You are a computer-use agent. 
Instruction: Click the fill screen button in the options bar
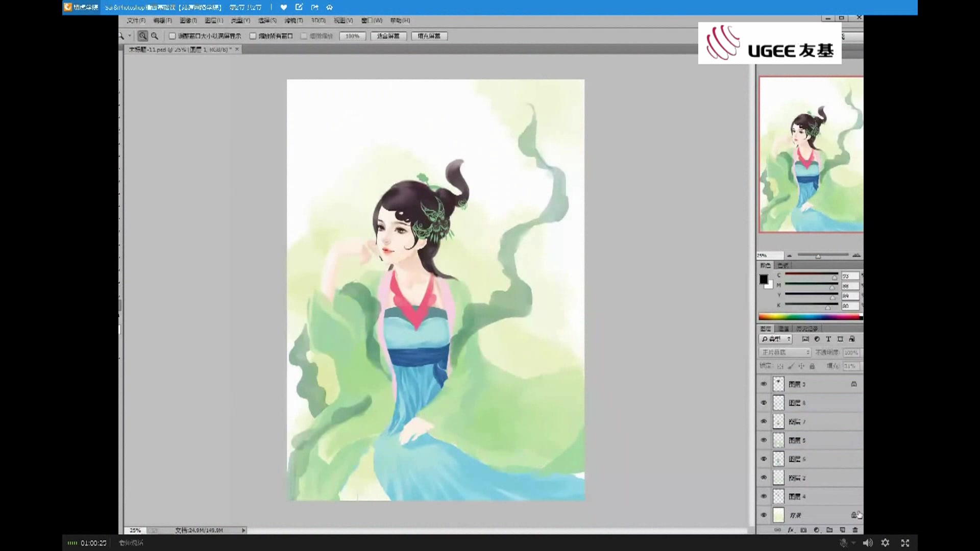click(429, 36)
